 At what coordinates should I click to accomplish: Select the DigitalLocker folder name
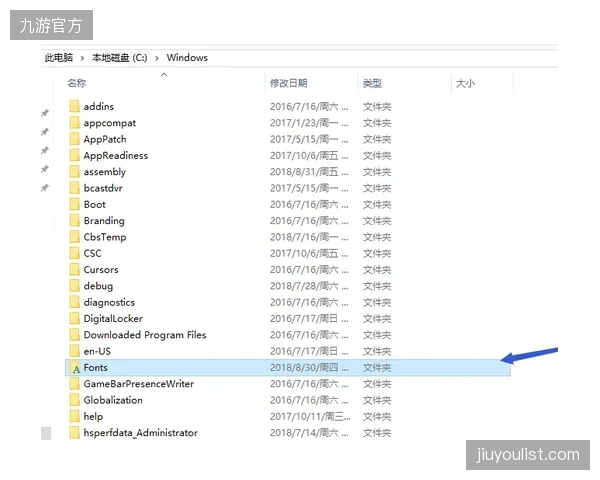pos(113,319)
